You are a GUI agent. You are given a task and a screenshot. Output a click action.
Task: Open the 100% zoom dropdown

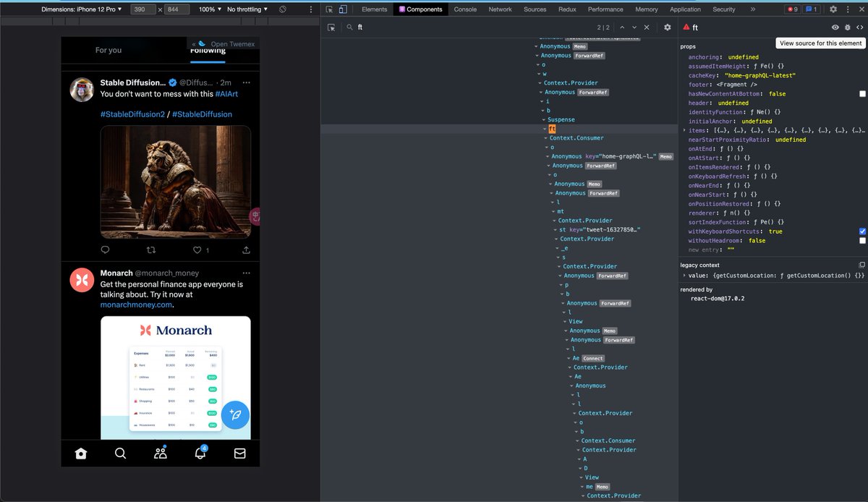(x=209, y=9)
